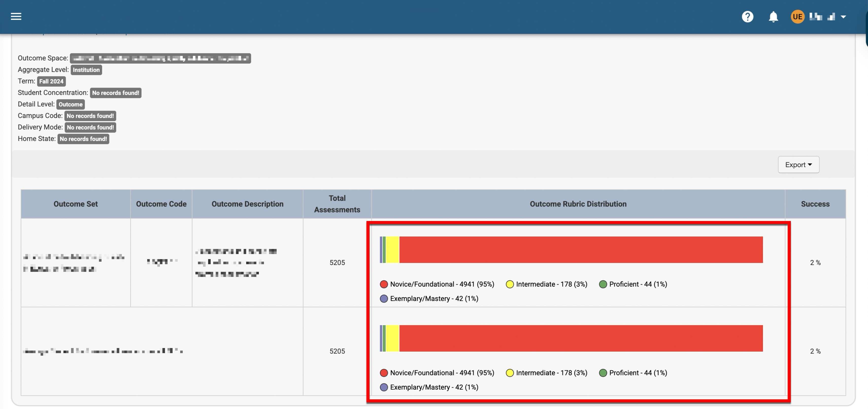Click the UE user avatar
The height and width of the screenshot is (409, 868).
(x=797, y=17)
